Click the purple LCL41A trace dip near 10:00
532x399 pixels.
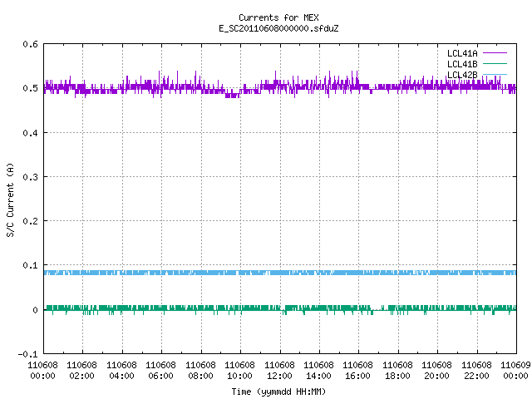(x=233, y=96)
